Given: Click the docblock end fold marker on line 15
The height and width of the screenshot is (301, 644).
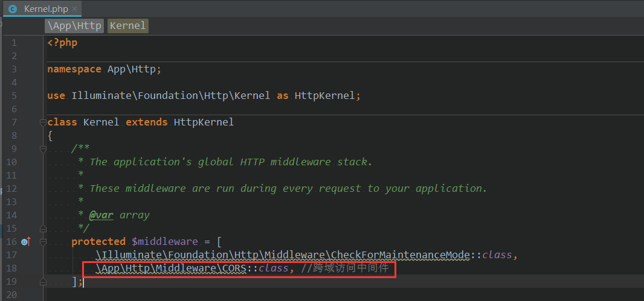Looking at the screenshot, I should coord(43,228).
